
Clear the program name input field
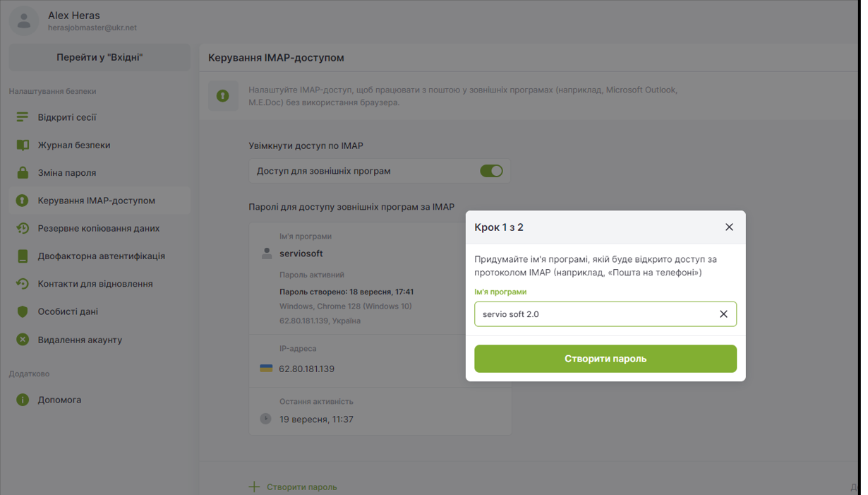click(723, 314)
